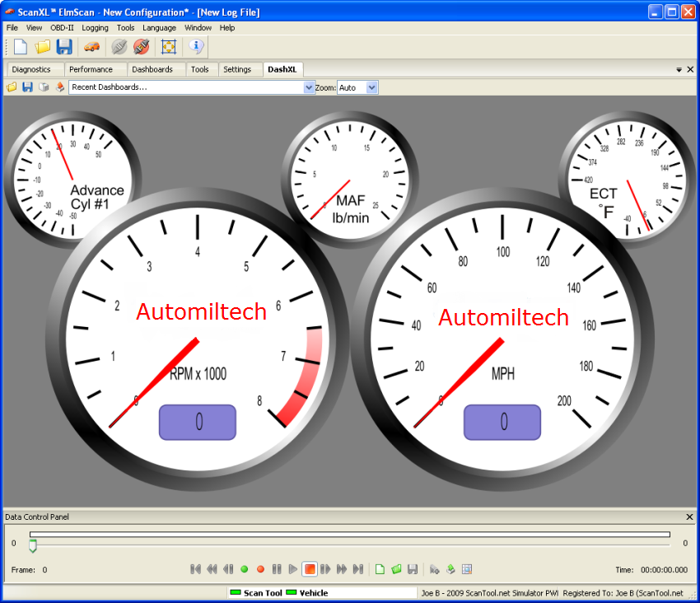The height and width of the screenshot is (603, 700).
Task: Click the gray connect plug icon
Action: click(119, 46)
